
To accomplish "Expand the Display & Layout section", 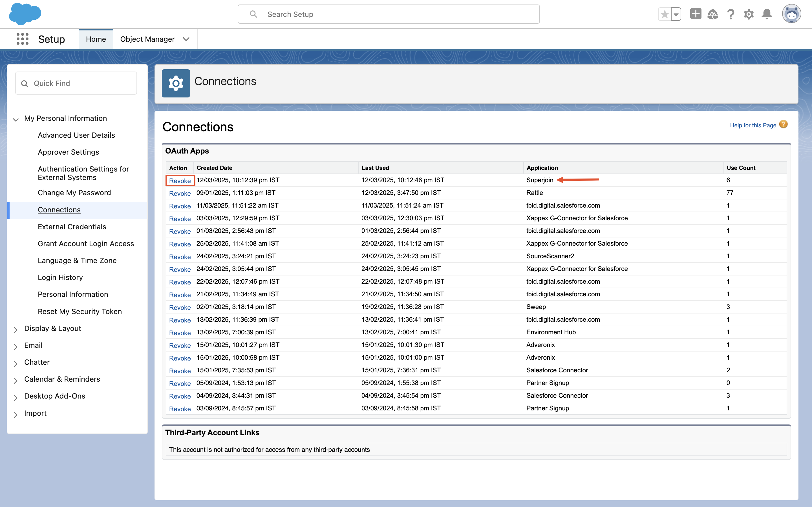I will [16, 330].
